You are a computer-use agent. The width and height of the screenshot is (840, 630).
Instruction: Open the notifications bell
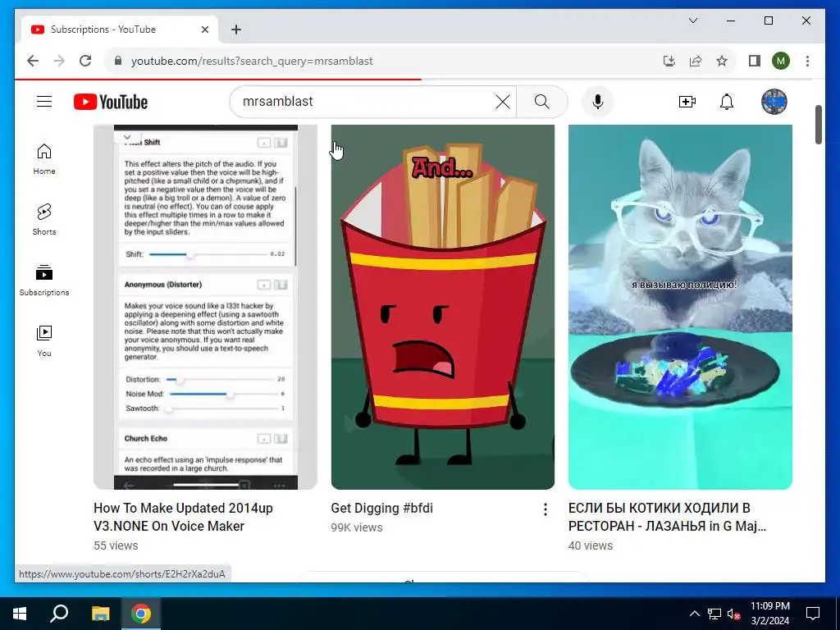coord(727,102)
